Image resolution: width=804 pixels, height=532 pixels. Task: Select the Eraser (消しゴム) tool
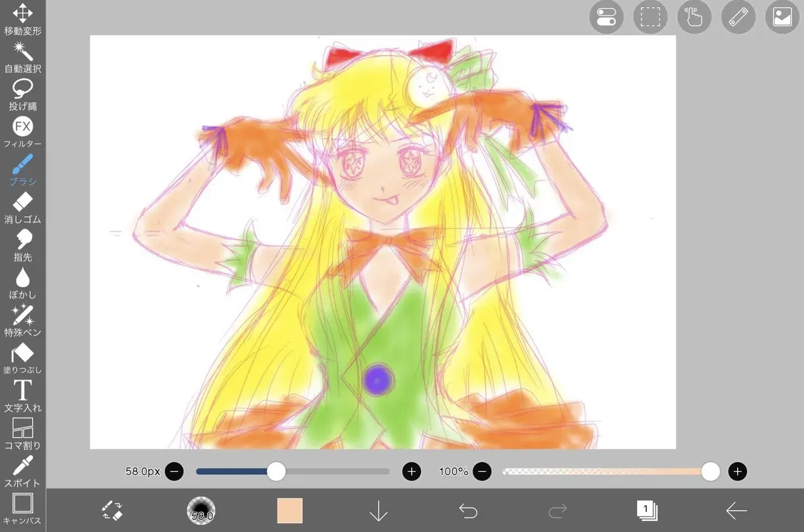click(23, 207)
